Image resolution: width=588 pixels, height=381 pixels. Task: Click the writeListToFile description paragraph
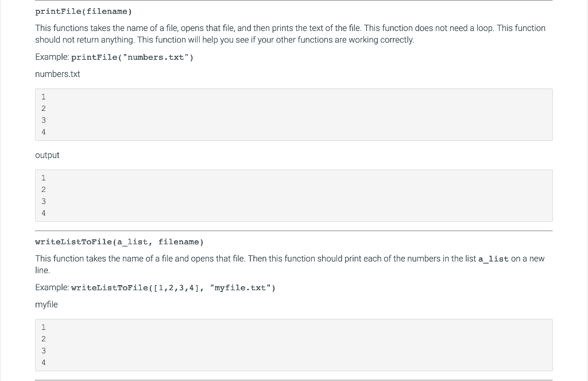(x=290, y=264)
